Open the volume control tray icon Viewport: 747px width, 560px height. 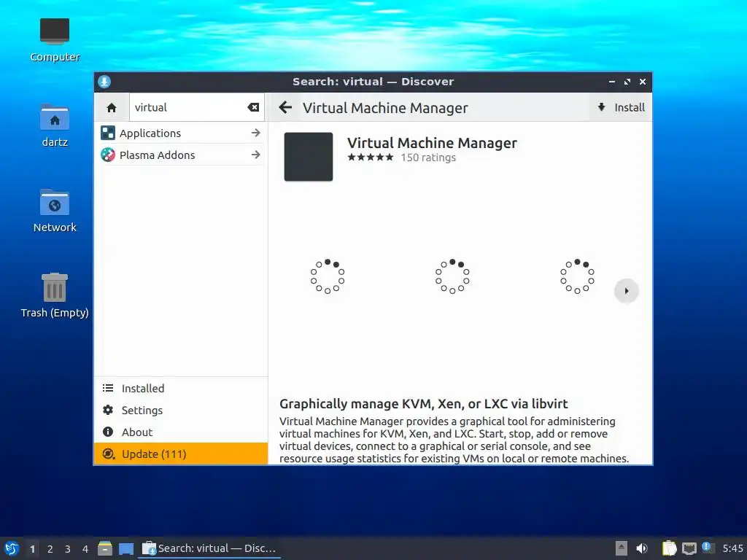[x=642, y=548]
